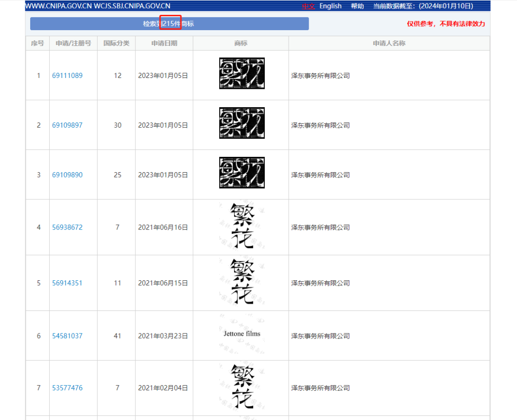The height and width of the screenshot is (420, 517).
Task: Open trademark registration 69111089
Action: pos(67,76)
